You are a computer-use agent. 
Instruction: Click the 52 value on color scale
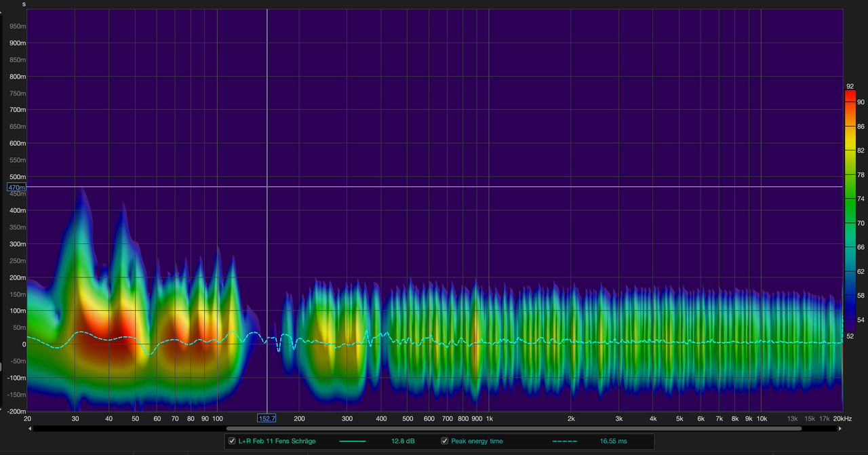point(850,336)
